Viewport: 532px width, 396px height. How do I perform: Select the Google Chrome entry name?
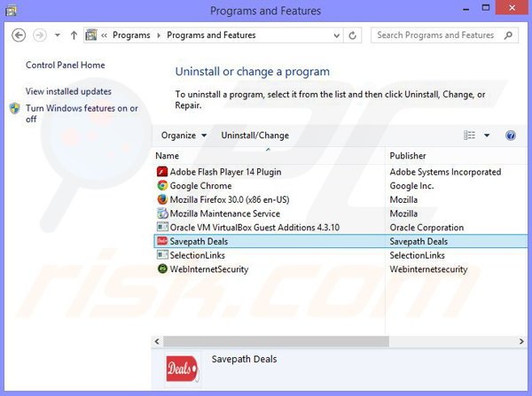point(201,186)
